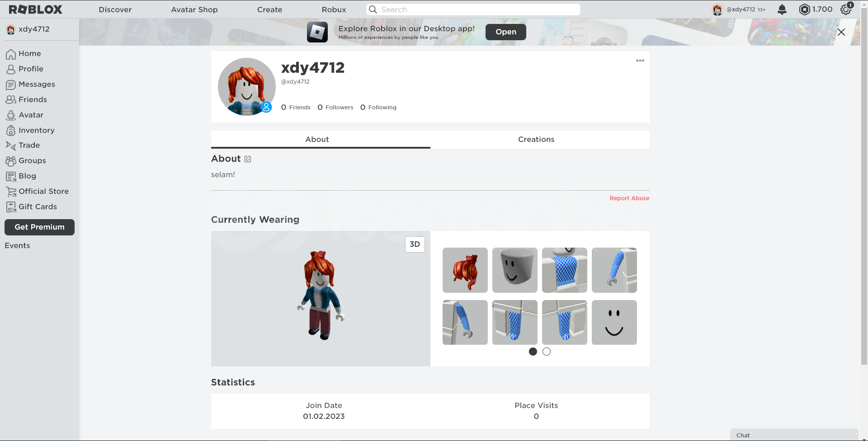This screenshot has height=441, width=868.
Task: Click the Gift Cards icon in sidebar
Action: [11, 207]
